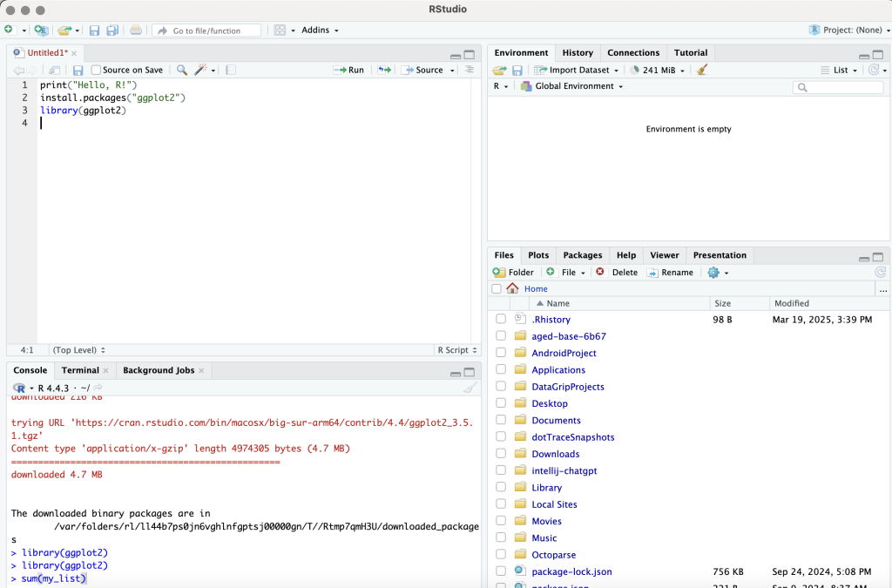This screenshot has height=588, width=892.
Task: Open the Import Dataset dropdown
Action: tap(577, 70)
